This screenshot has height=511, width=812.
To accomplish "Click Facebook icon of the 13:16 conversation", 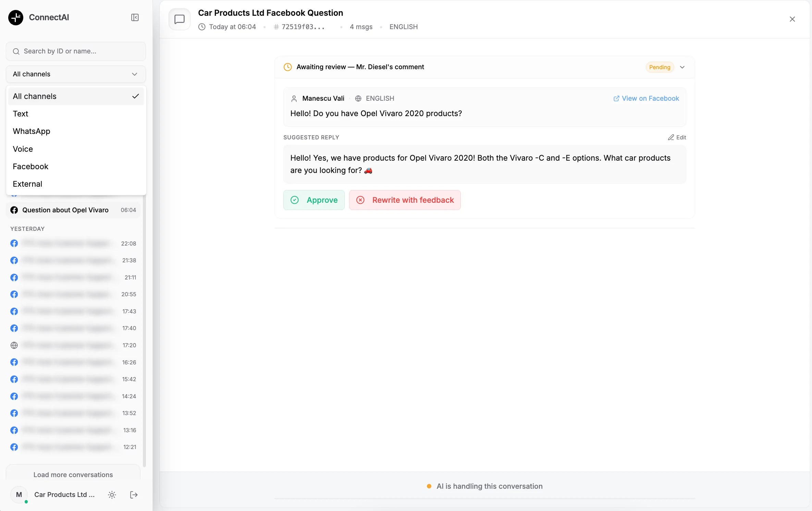I will pyautogui.click(x=14, y=430).
